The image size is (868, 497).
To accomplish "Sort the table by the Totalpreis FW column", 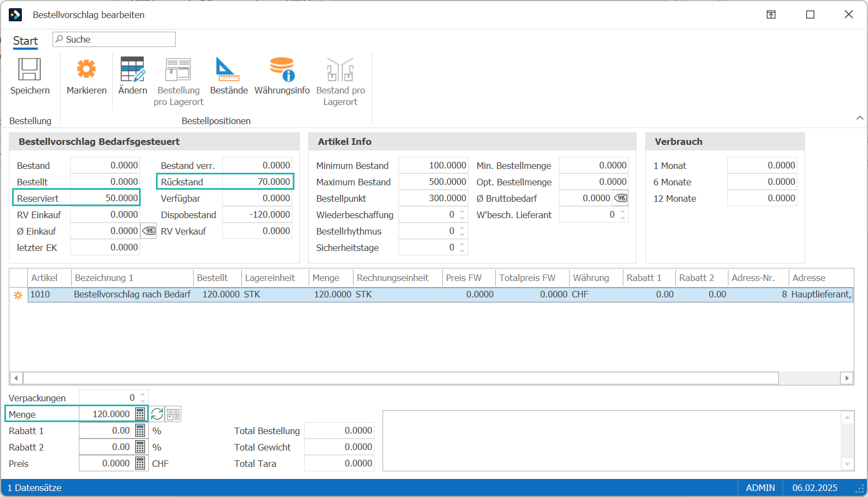I will (x=533, y=278).
